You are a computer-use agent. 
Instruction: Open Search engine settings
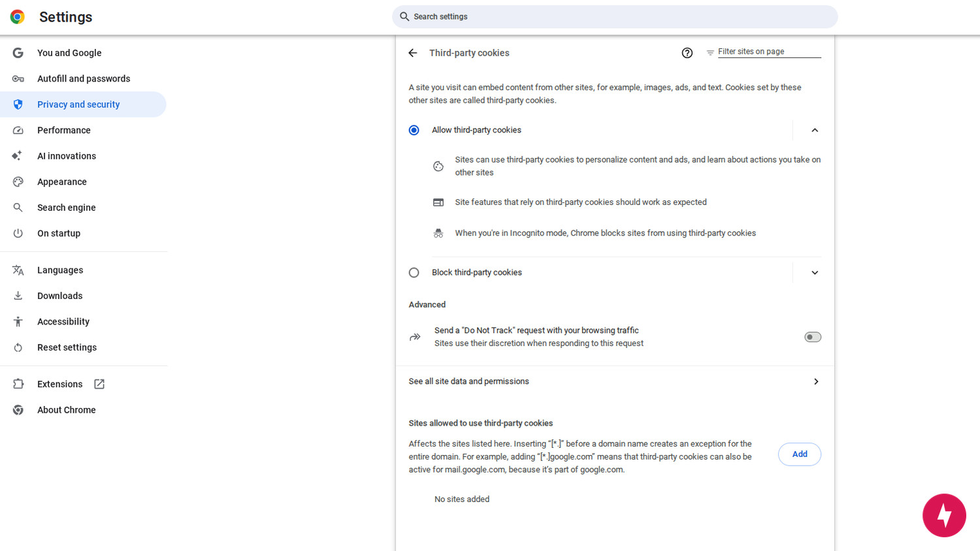83,208
